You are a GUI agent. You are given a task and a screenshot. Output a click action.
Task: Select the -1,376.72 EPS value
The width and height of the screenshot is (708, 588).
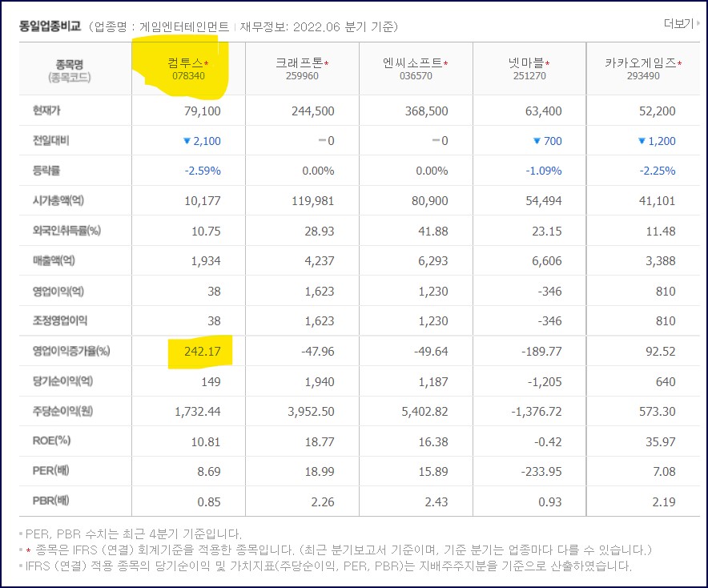537,412
